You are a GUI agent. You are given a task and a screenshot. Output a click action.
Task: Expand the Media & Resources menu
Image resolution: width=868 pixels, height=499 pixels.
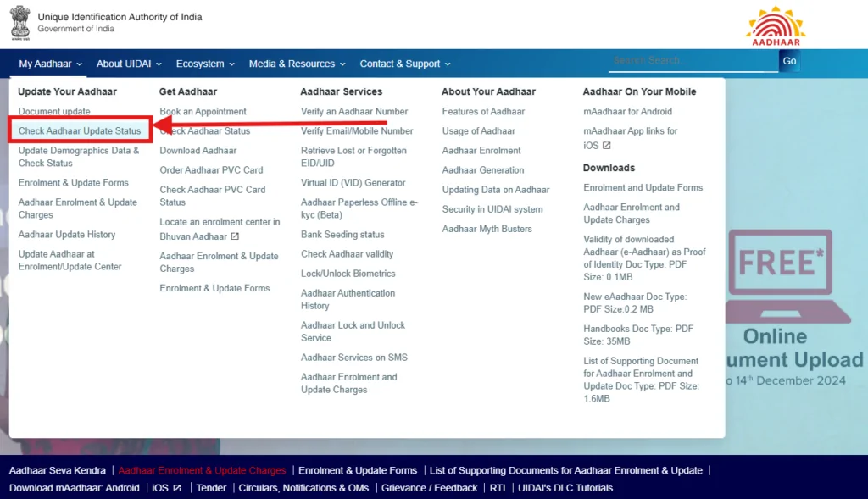tap(297, 64)
